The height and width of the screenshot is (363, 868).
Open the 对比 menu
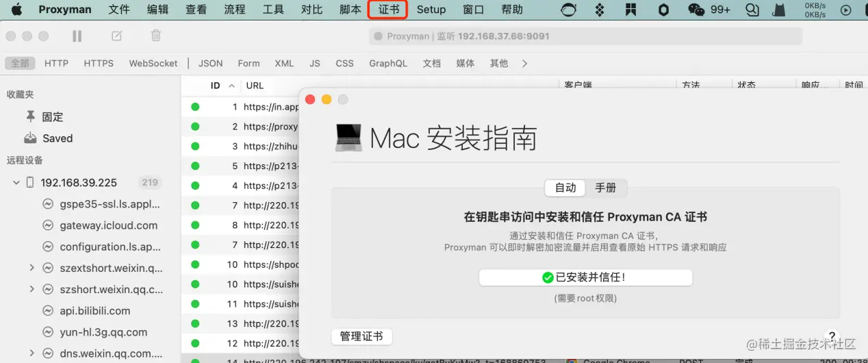(311, 10)
